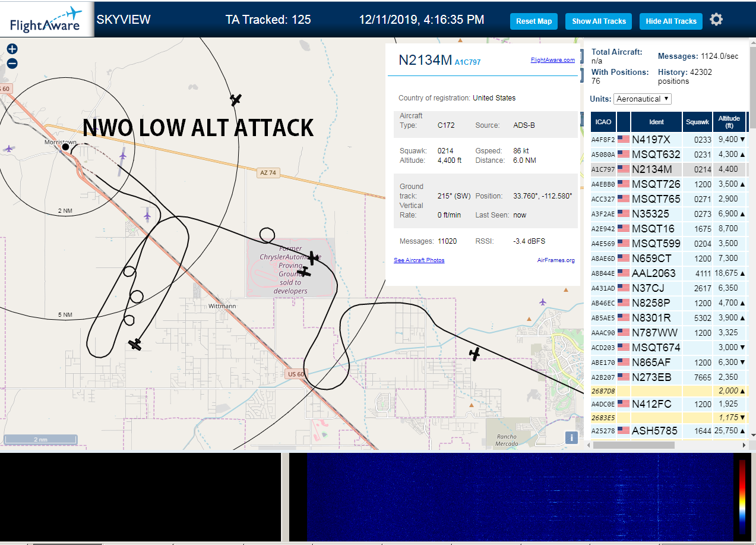Viewport: 756px width, 545px height.
Task: Select N8258P in aircraft table
Action: click(651, 303)
